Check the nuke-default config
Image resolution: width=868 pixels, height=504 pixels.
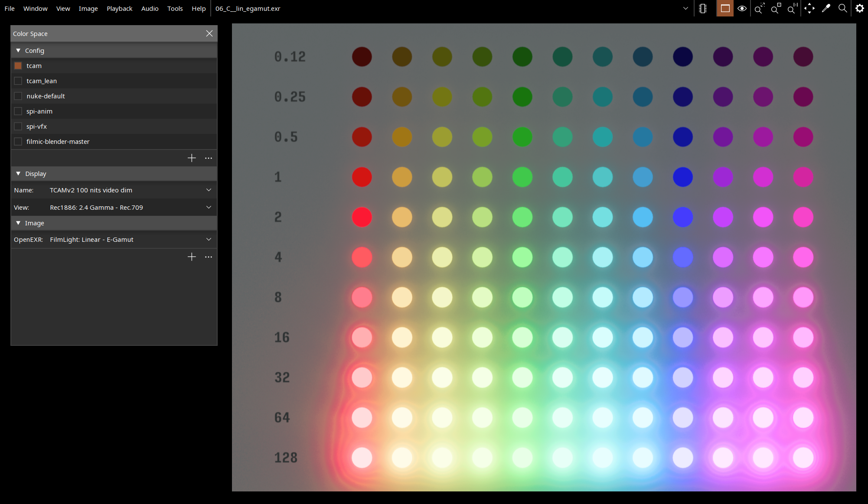point(18,96)
